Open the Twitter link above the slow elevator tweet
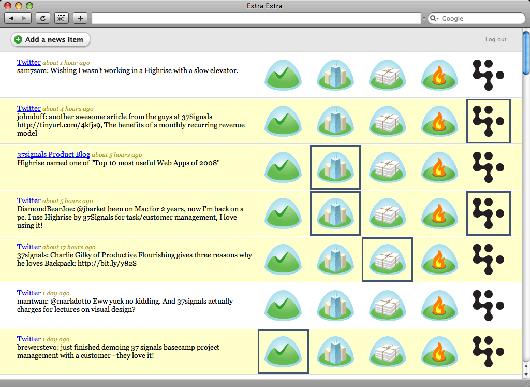Screen dimensions: 530x387 [x=29, y=63]
